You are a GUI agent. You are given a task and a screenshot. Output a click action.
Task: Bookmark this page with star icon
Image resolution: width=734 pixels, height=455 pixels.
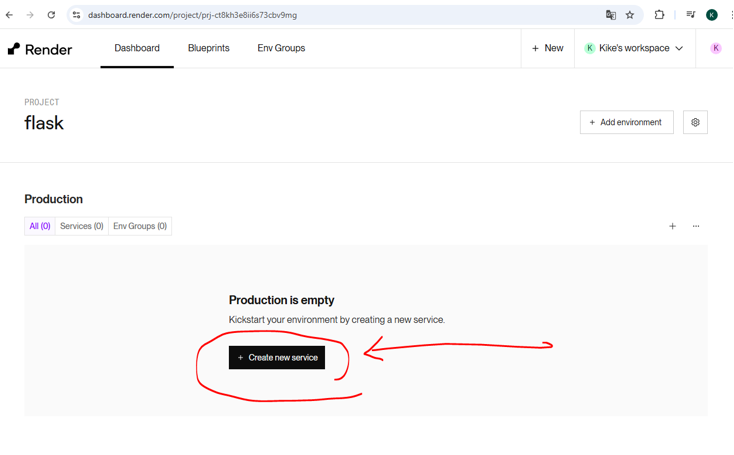click(x=630, y=15)
